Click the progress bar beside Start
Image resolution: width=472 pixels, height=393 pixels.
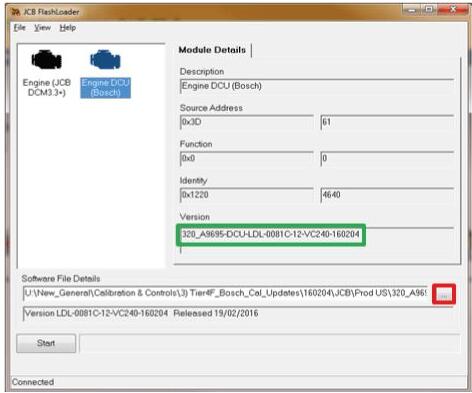pyautogui.click(x=269, y=343)
